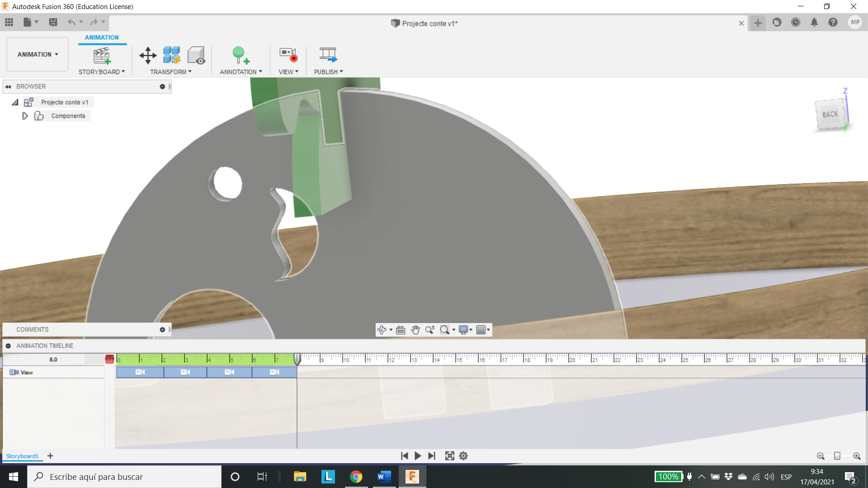Create a new storyboard icon
This screenshot has height=488, width=868.
(x=102, y=56)
